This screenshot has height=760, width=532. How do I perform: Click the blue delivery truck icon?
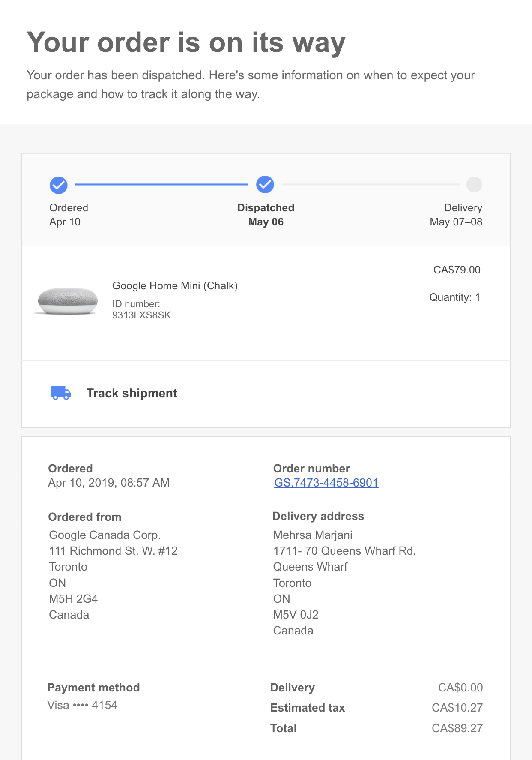[61, 393]
